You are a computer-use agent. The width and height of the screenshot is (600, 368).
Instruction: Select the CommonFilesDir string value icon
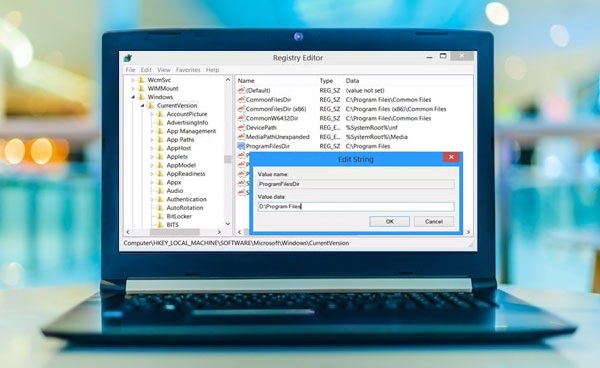pyautogui.click(x=241, y=99)
